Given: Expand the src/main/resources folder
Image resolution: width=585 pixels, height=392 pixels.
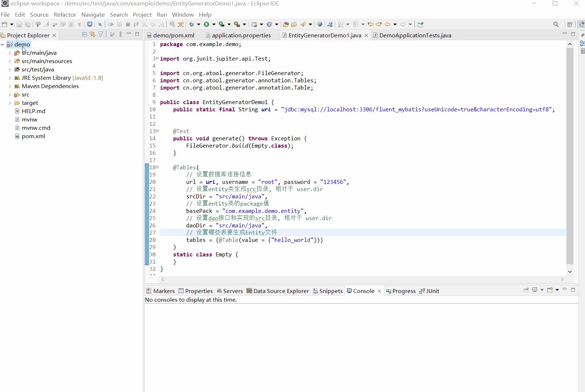Looking at the screenshot, I should point(10,61).
